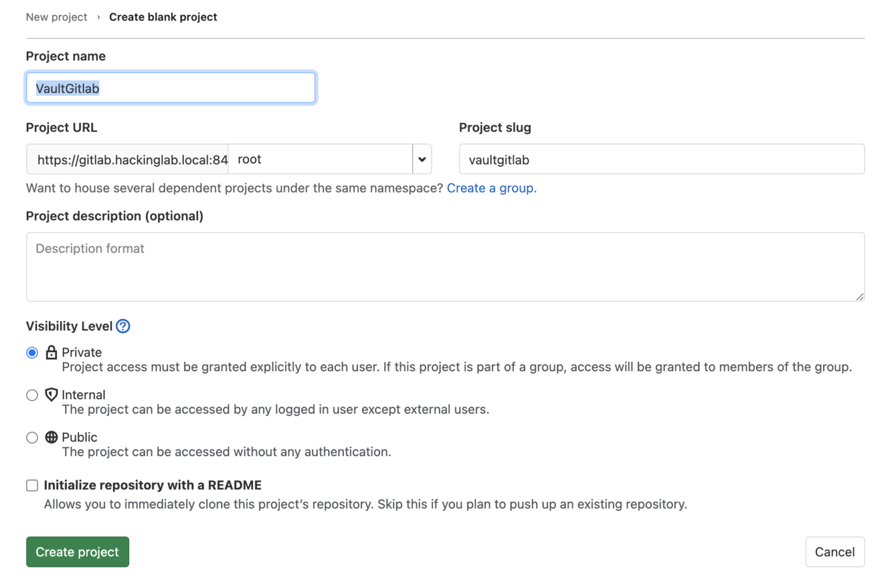Viewport: 894px width, 588px height.
Task: Click the project description text area
Action: pos(445,267)
